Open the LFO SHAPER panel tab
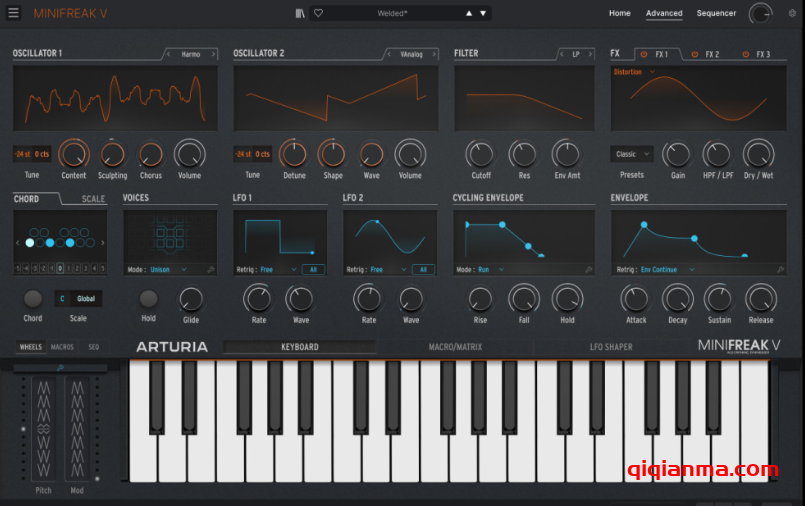 click(x=611, y=347)
